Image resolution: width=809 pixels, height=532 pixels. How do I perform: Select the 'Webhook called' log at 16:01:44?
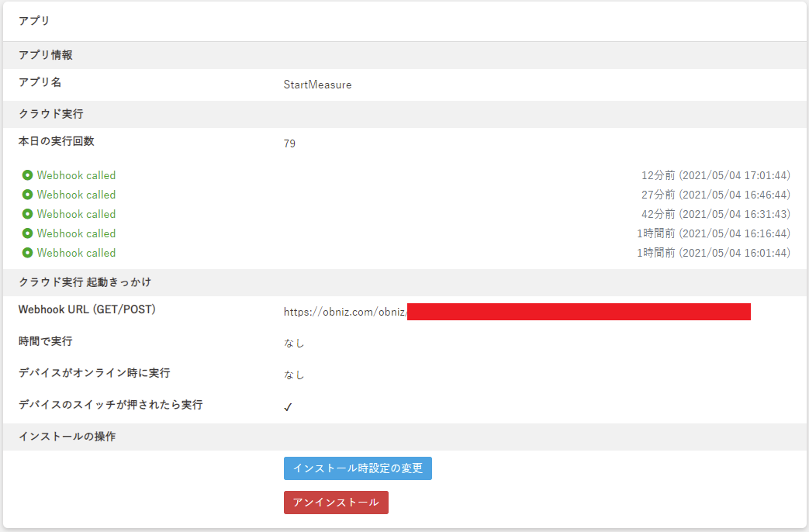(76, 253)
